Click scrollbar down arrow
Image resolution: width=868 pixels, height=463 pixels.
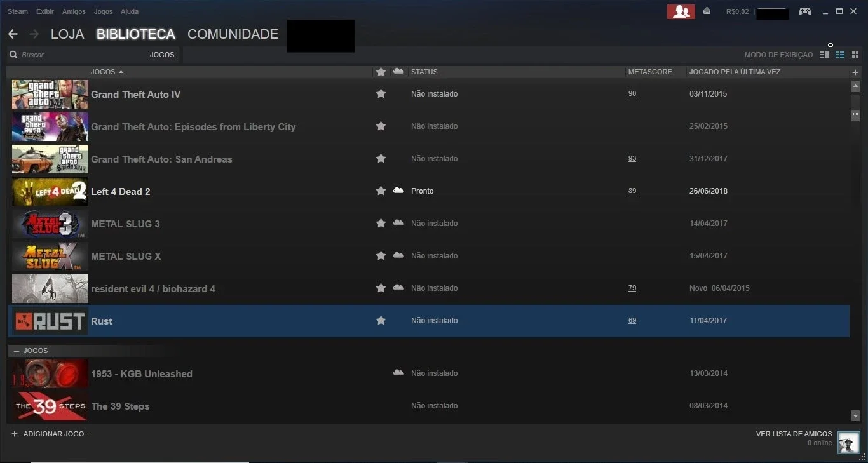point(855,416)
